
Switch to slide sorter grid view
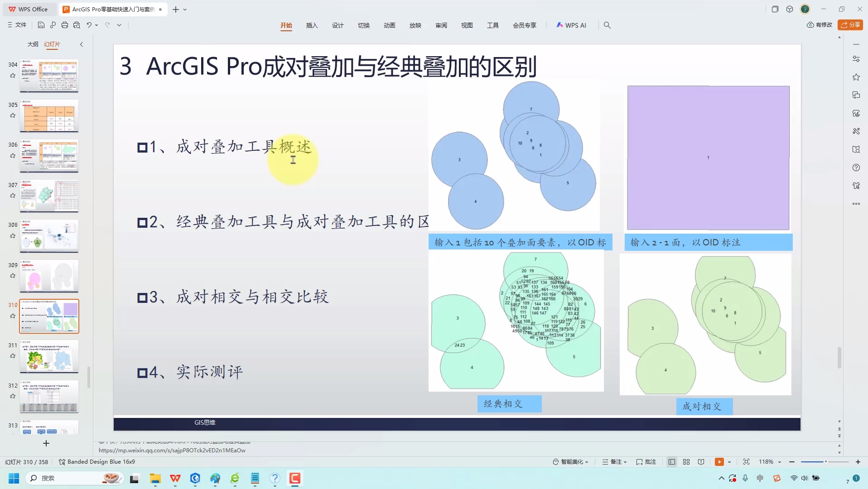point(686,462)
